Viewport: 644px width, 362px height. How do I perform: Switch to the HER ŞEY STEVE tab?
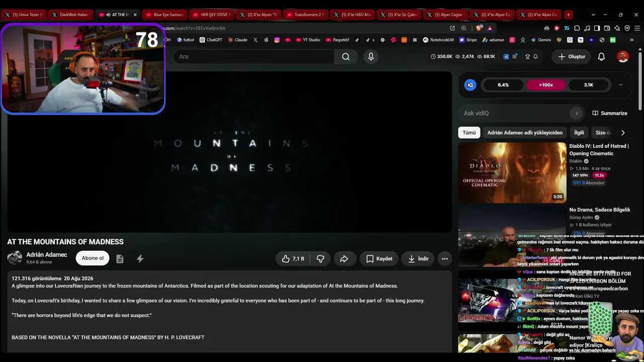tap(211, 15)
